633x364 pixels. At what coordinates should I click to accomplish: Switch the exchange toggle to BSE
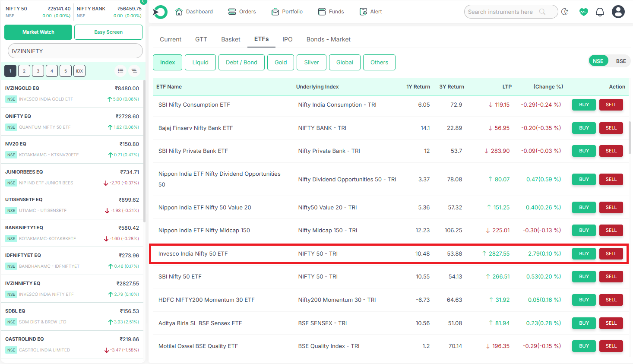pos(620,61)
